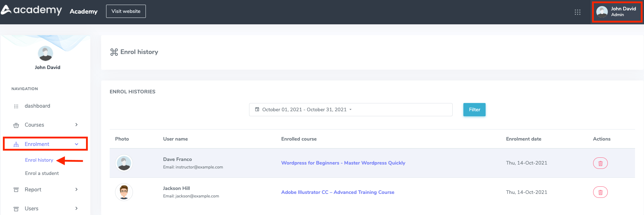Delete Jackson Hill's enrolment with trash icon
The image size is (644, 215).
[600, 192]
